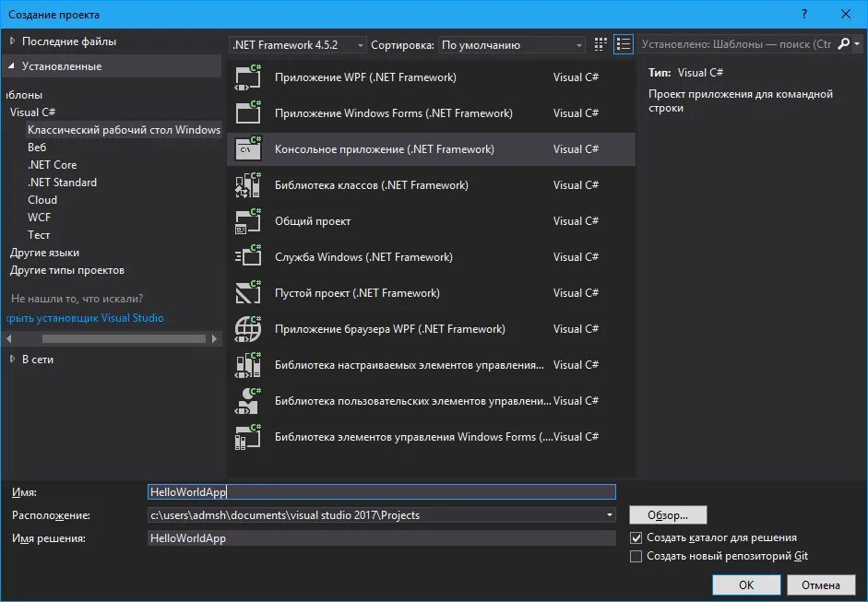Select 'Visual C#' tree node
868x602 pixels.
tap(32, 112)
